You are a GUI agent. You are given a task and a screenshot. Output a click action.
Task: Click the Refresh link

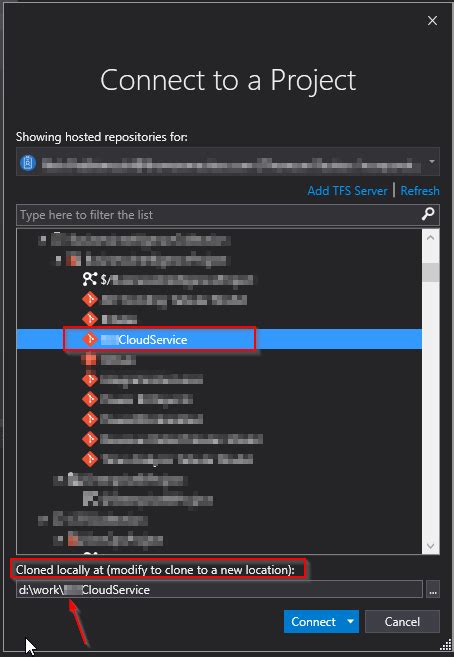pyautogui.click(x=420, y=191)
